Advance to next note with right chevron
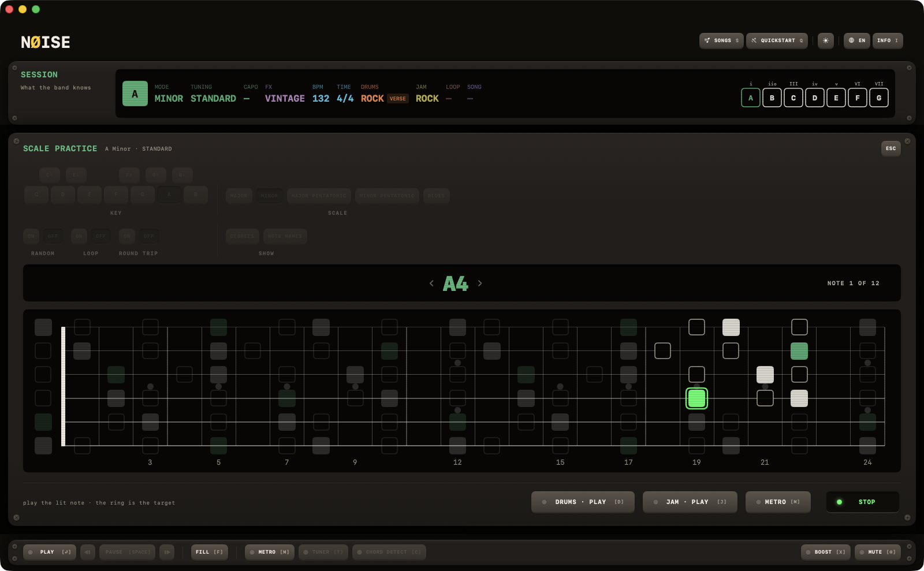The image size is (924, 571). (480, 283)
